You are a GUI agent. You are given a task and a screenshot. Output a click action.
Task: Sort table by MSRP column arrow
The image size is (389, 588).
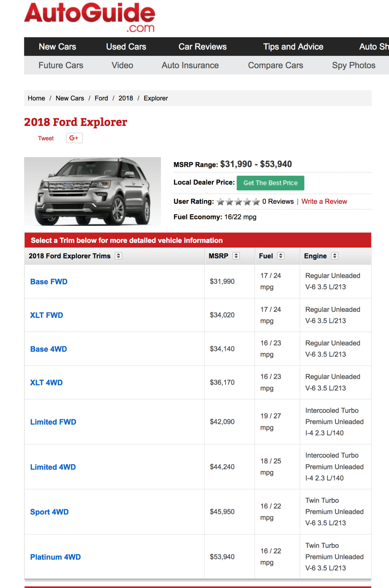tap(236, 256)
